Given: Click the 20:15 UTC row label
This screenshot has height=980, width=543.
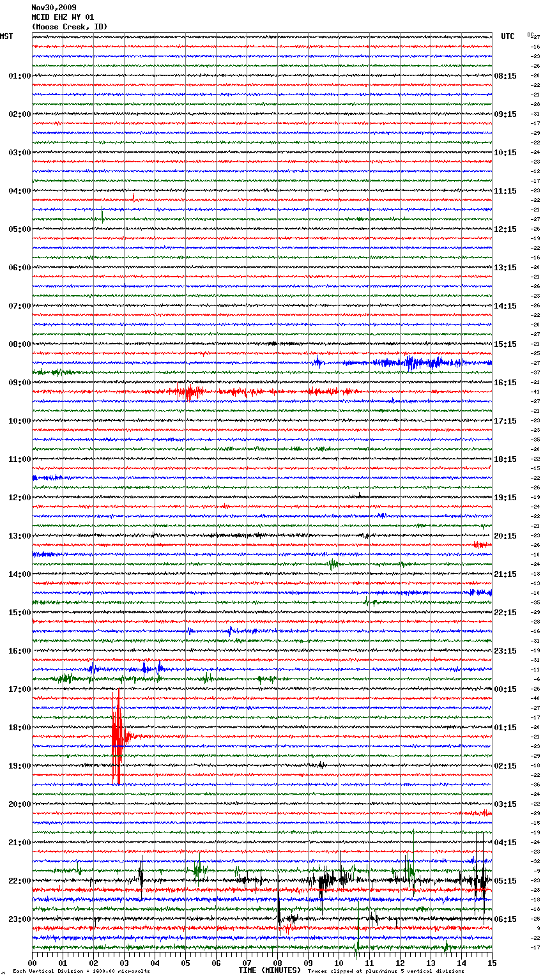Looking at the screenshot, I should [505, 536].
